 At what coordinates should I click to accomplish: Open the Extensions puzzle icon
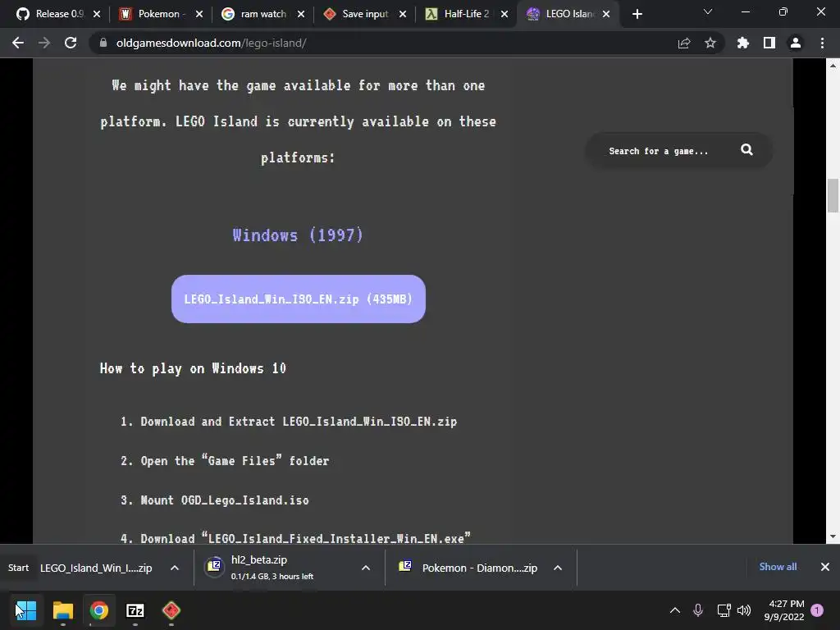(x=742, y=43)
